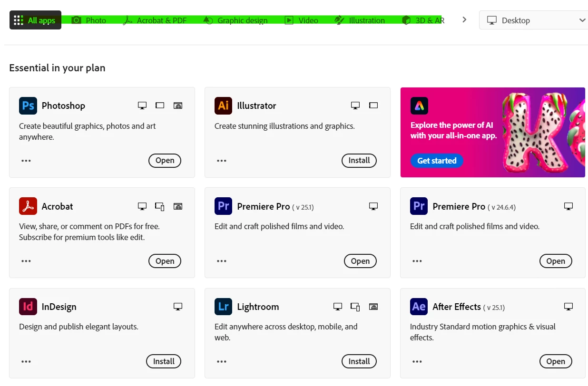Click desktop icon on Premiere Pro v 25.1
Viewport: 588px width, 386px height.
tap(373, 206)
